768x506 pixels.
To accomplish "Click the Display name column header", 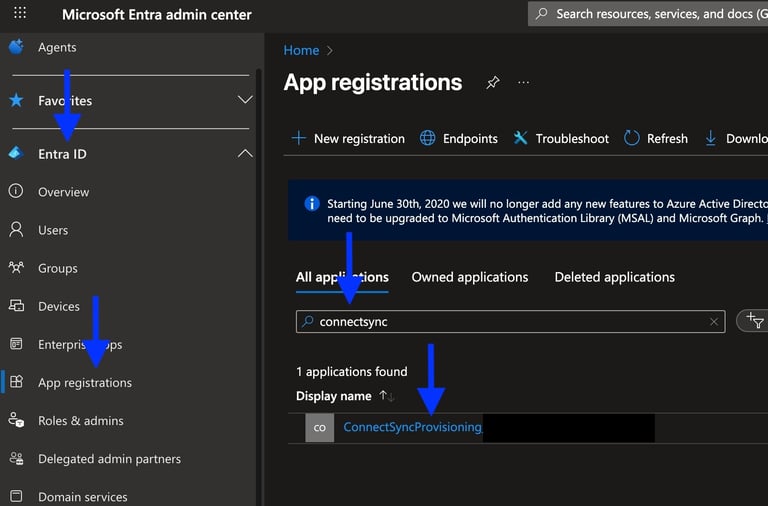I will click(x=334, y=396).
